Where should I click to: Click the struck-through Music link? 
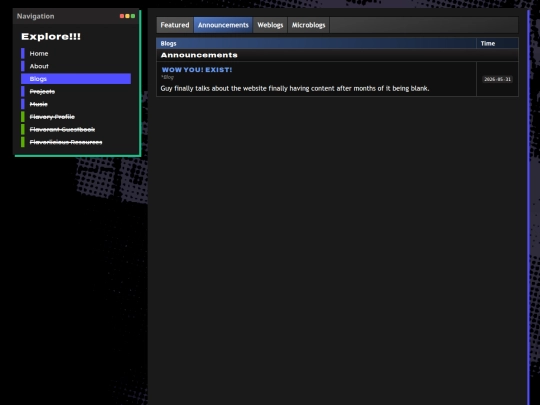(76, 104)
